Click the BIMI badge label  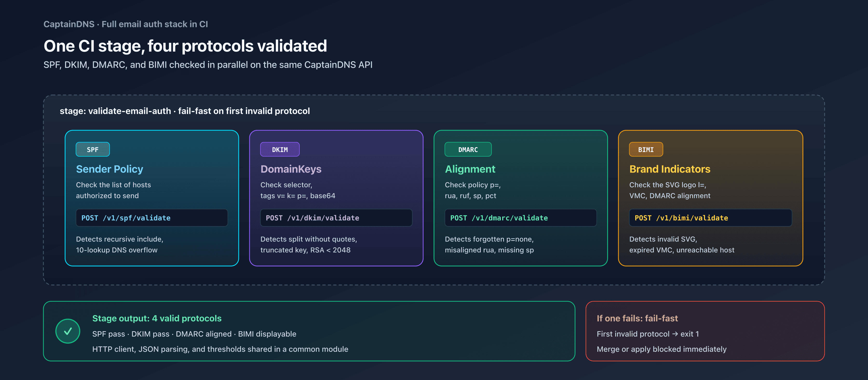click(x=646, y=149)
